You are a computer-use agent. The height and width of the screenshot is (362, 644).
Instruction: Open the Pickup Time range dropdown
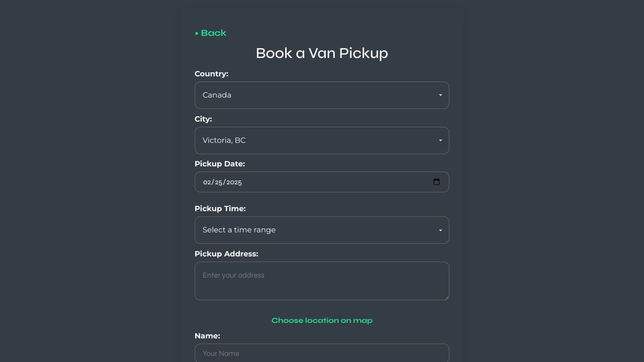click(x=322, y=230)
